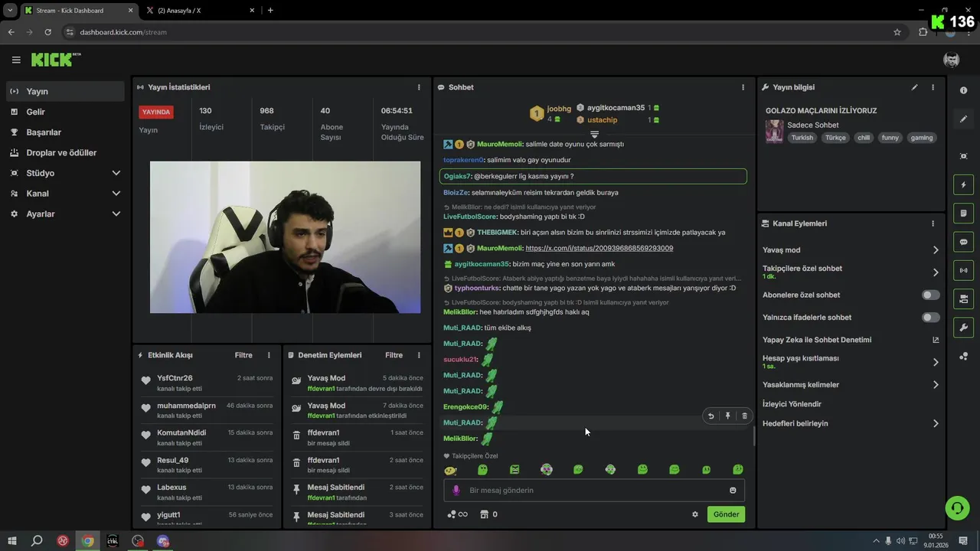The width and height of the screenshot is (980, 551).
Task: Open Chrome from the Windows taskbar
Action: pos(88,541)
